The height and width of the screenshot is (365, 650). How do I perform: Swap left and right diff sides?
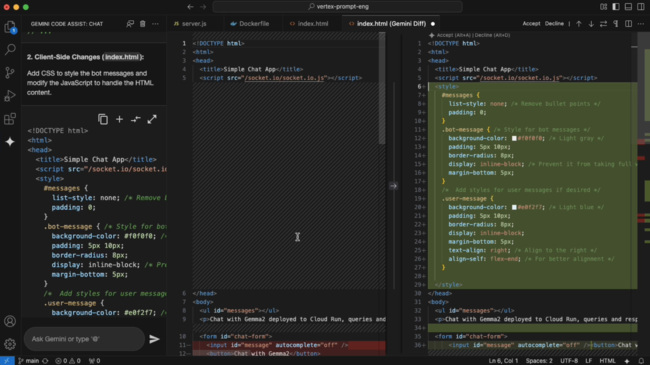(x=604, y=24)
